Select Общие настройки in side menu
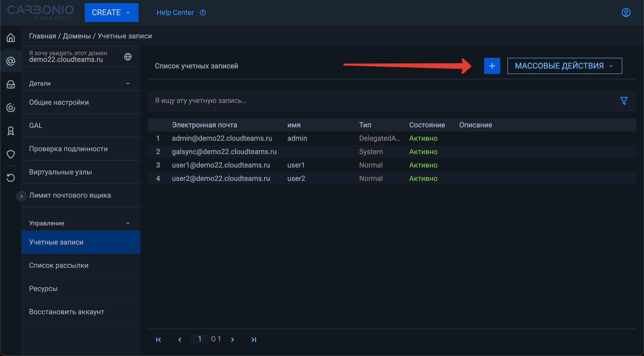This screenshot has width=644, height=356. pos(59,102)
